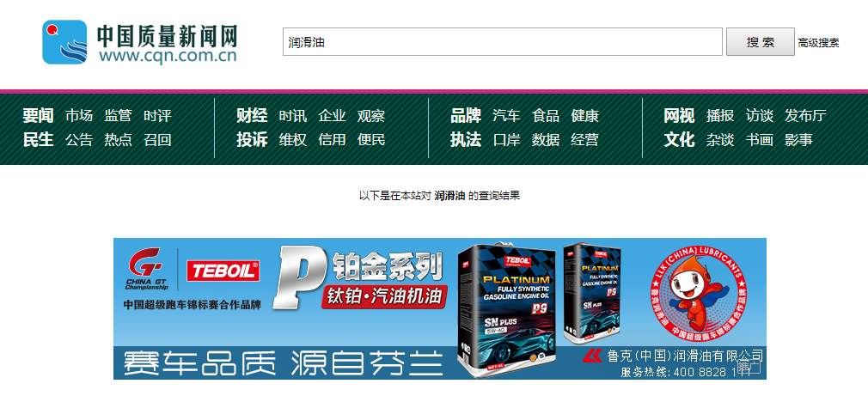Click the 搜索 button
This screenshot has height=402, width=868.
760,42
